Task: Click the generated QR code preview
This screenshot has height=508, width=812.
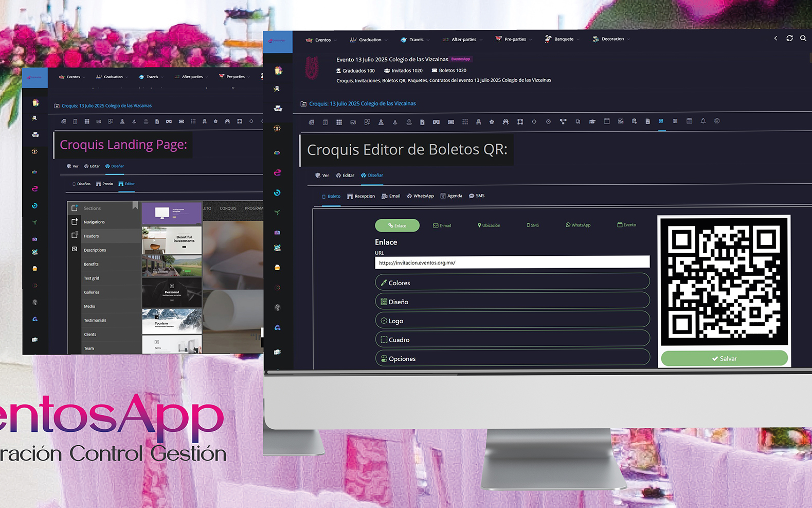Action: (724, 282)
